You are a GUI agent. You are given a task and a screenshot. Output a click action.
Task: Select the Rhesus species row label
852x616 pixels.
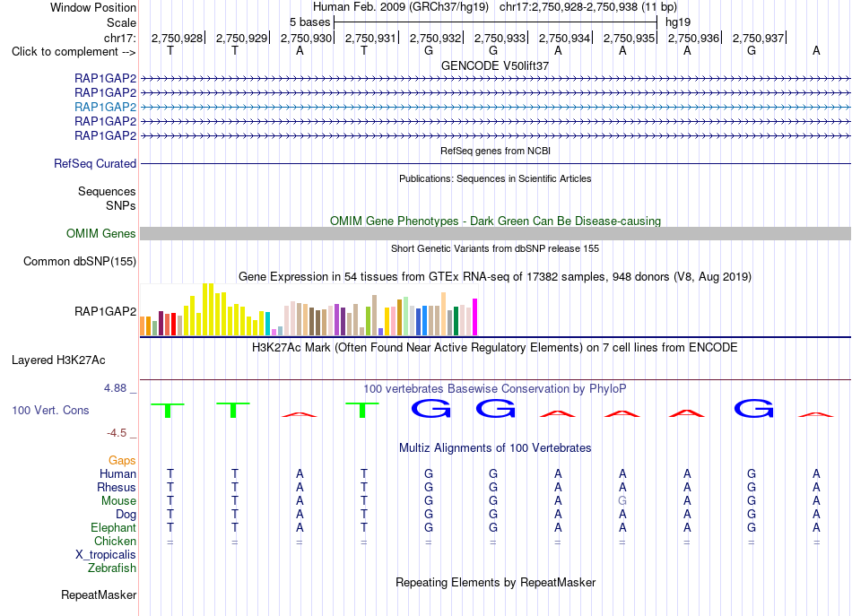(x=117, y=487)
